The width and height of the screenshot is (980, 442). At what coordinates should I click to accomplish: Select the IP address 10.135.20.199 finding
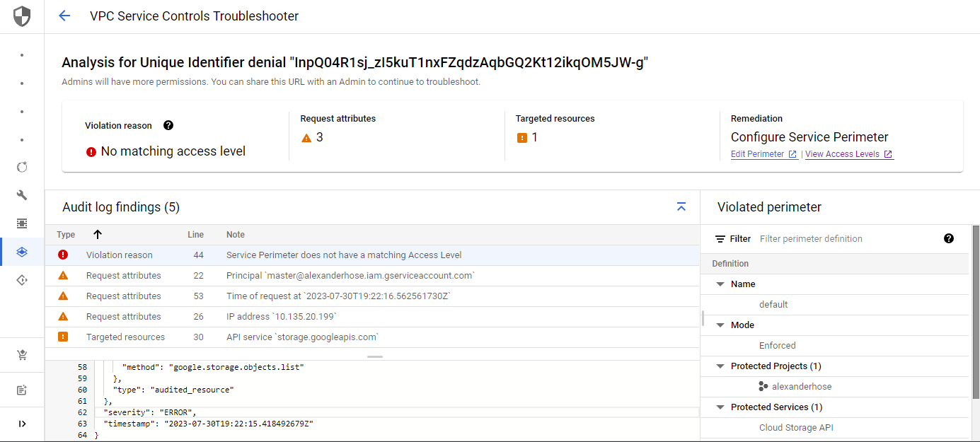(x=372, y=317)
